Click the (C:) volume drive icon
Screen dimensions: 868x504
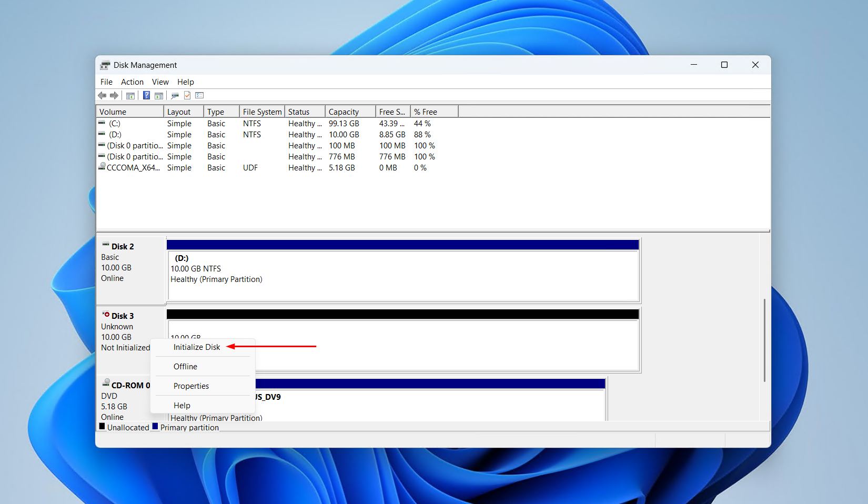coord(102,123)
